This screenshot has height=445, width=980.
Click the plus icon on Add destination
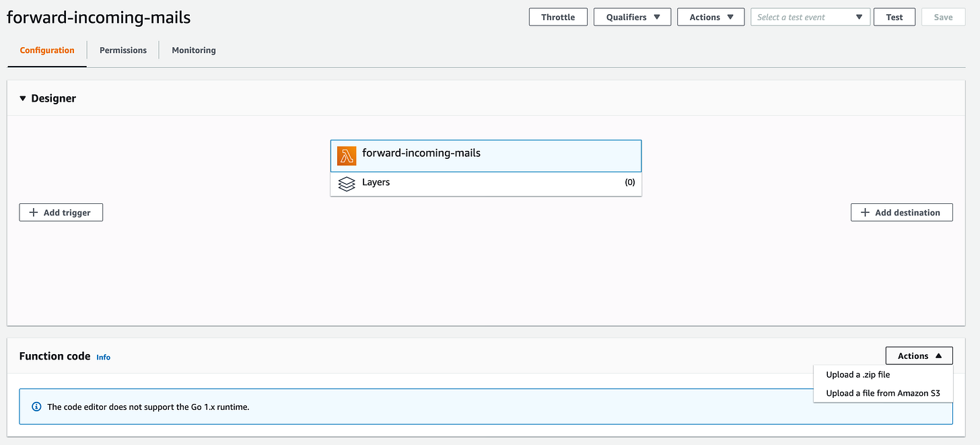pyautogui.click(x=865, y=213)
